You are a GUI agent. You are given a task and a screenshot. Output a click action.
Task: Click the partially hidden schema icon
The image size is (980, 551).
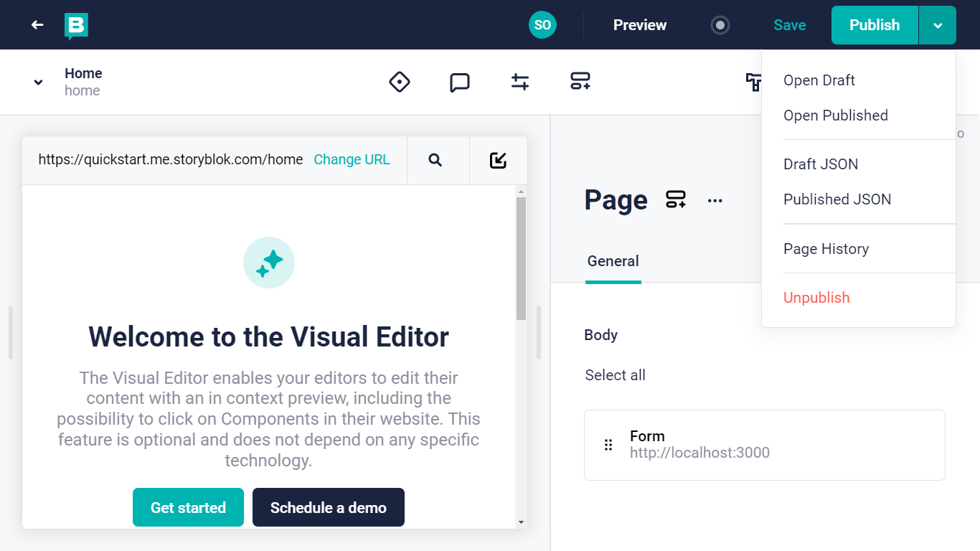pos(753,82)
